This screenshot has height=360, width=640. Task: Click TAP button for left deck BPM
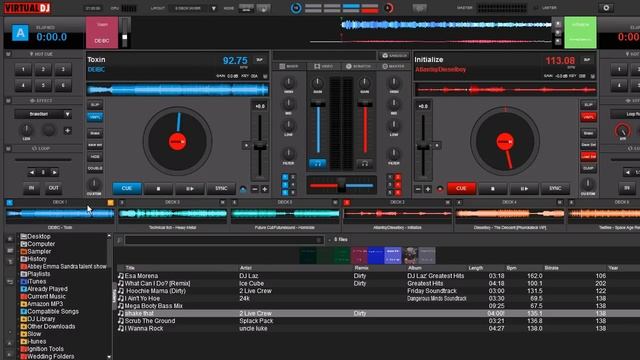point(259,60)
